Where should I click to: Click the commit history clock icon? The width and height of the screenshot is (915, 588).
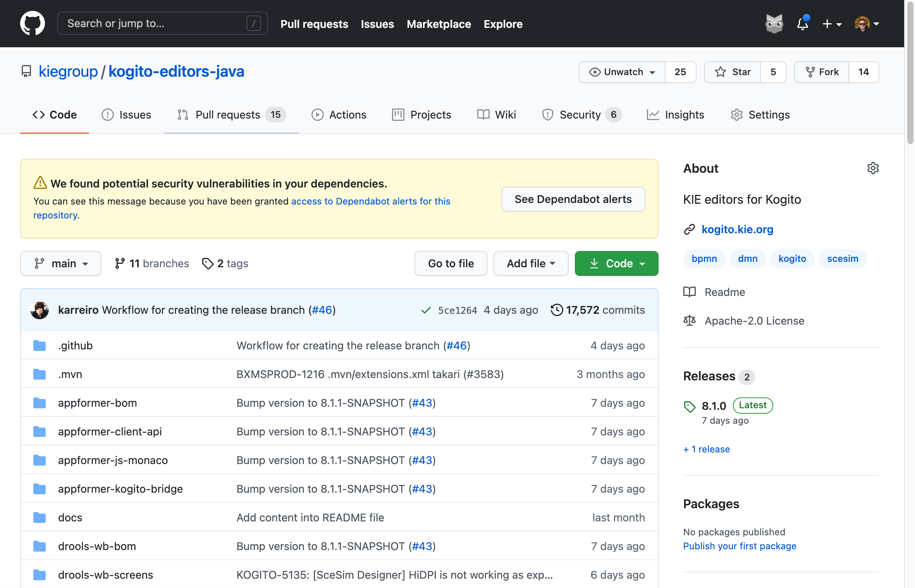coord(557,310)
